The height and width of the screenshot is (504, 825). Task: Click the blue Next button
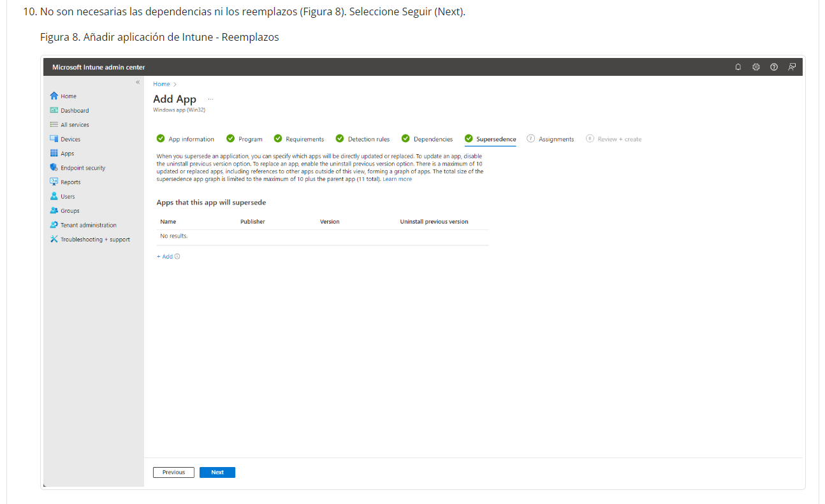click(217, 473)
